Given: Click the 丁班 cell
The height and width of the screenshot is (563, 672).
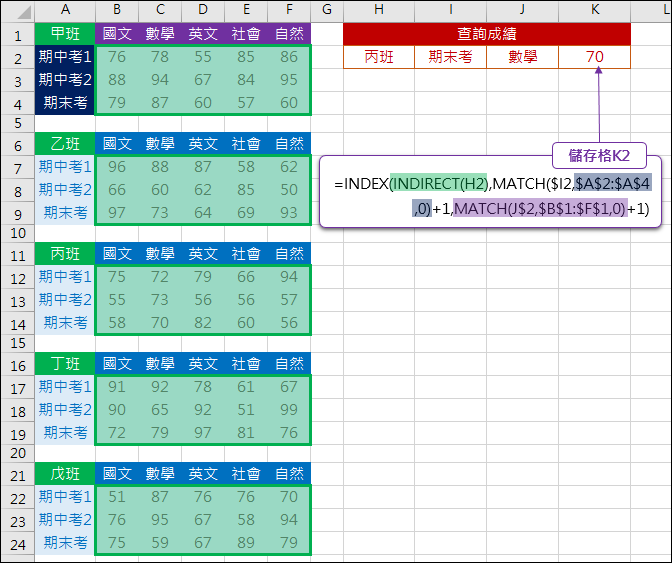Looking at the screenshot, I should point(65,364).
